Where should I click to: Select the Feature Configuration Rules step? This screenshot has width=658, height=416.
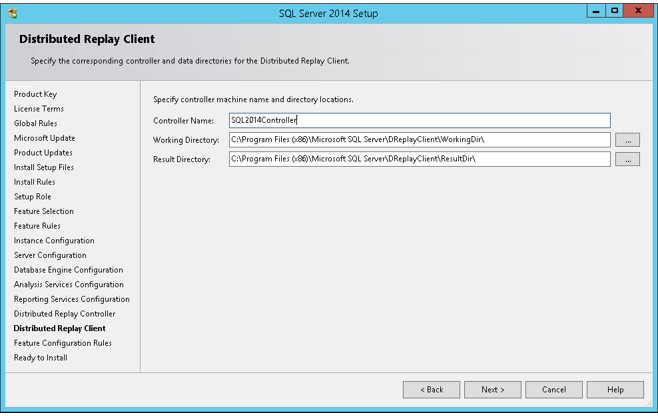click(x=63, y=343)
